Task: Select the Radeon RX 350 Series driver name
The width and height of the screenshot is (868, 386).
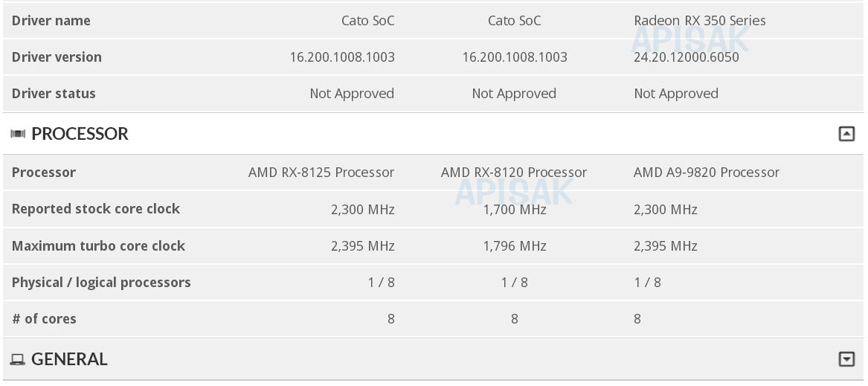Action: point(700,21)
